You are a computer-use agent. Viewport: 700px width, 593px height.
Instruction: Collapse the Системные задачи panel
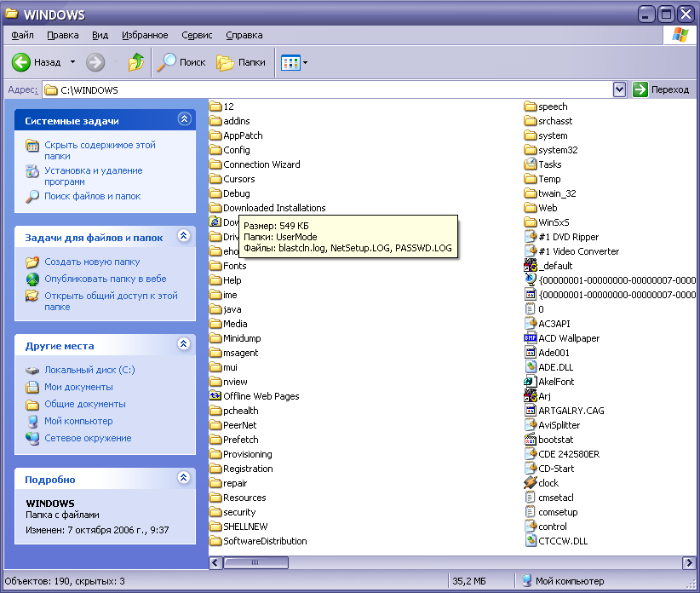pyautogui.click(x=185, y=119)
